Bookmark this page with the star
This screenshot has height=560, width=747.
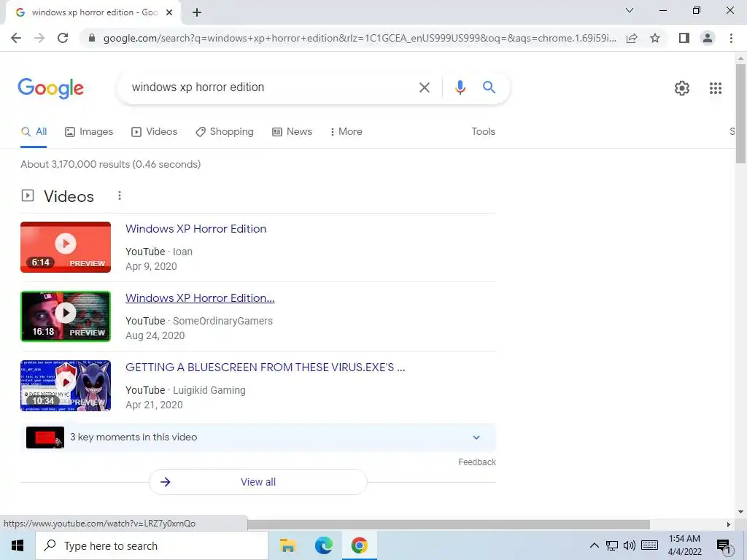click(655, 38)
